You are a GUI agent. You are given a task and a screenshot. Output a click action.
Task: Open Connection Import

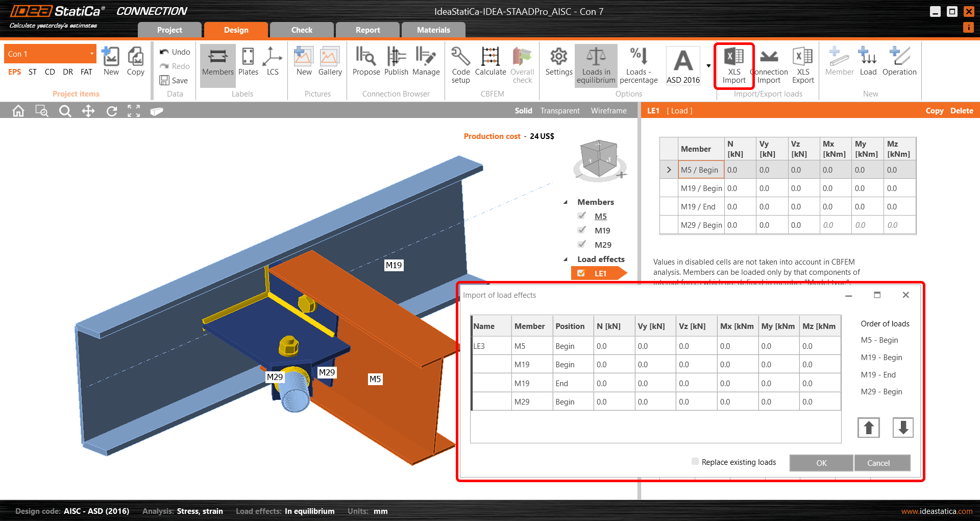click(x=769, y=65)
